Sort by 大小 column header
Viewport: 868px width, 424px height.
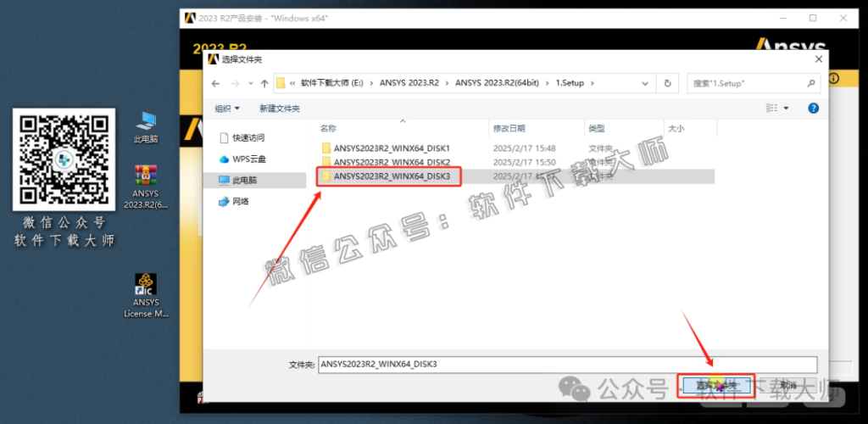pyautogui.click(x=676, y=128)
